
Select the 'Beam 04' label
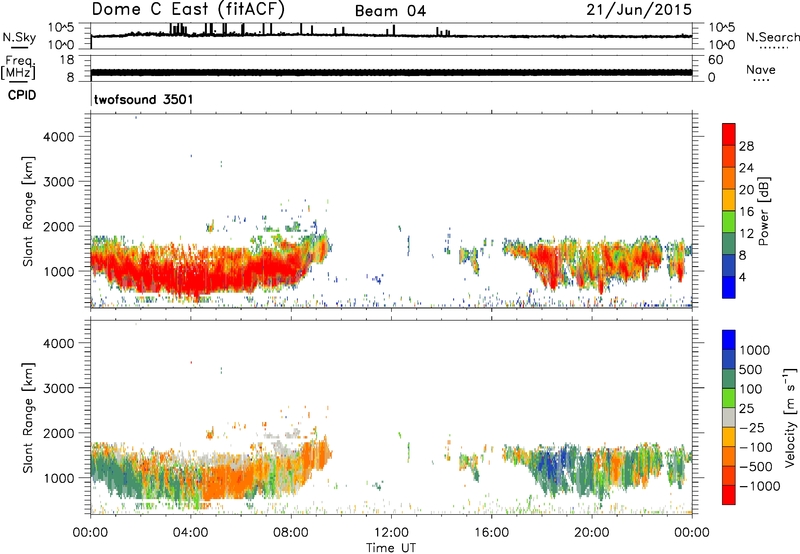coord(390,11)
